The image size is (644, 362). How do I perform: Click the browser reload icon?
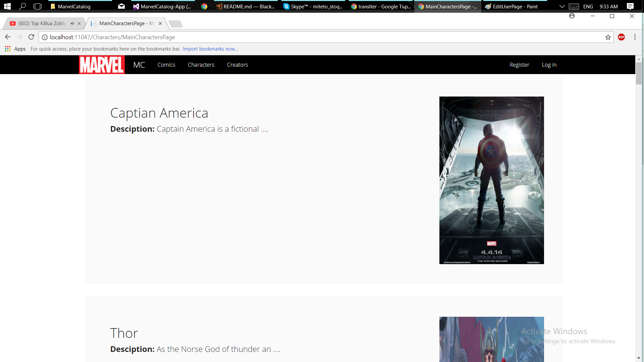pos(31,37)
